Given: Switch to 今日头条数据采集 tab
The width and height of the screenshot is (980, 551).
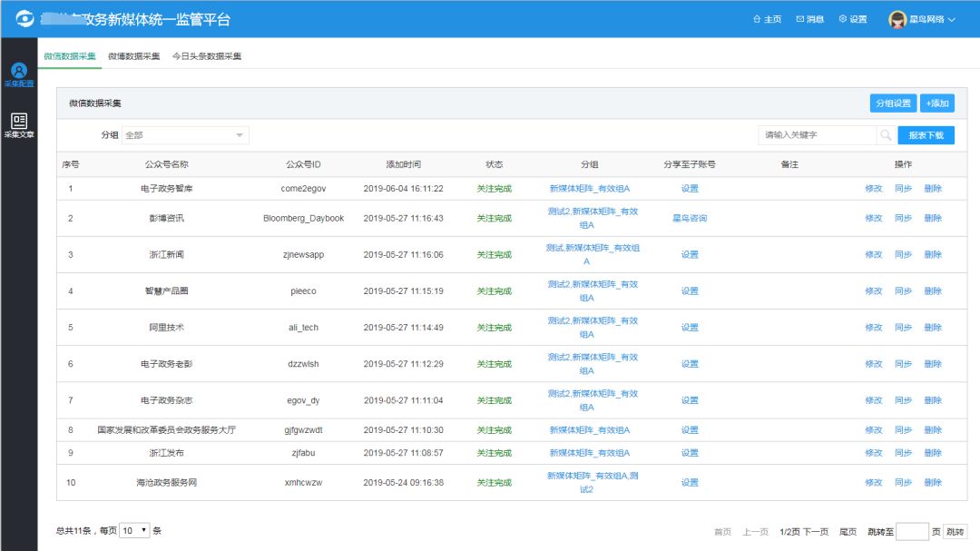Looking at the screenshot, I should pos(207,56).
